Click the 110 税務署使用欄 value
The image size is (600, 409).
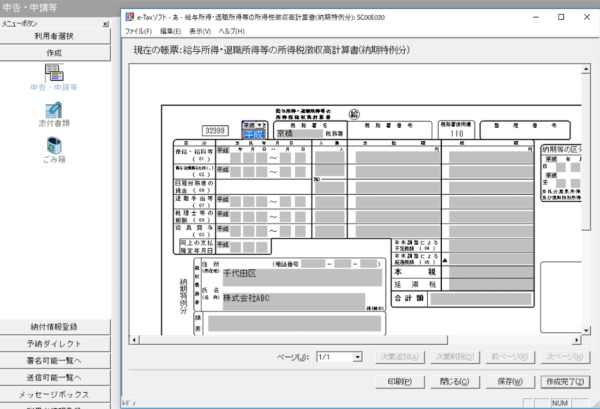coord(457,134)
